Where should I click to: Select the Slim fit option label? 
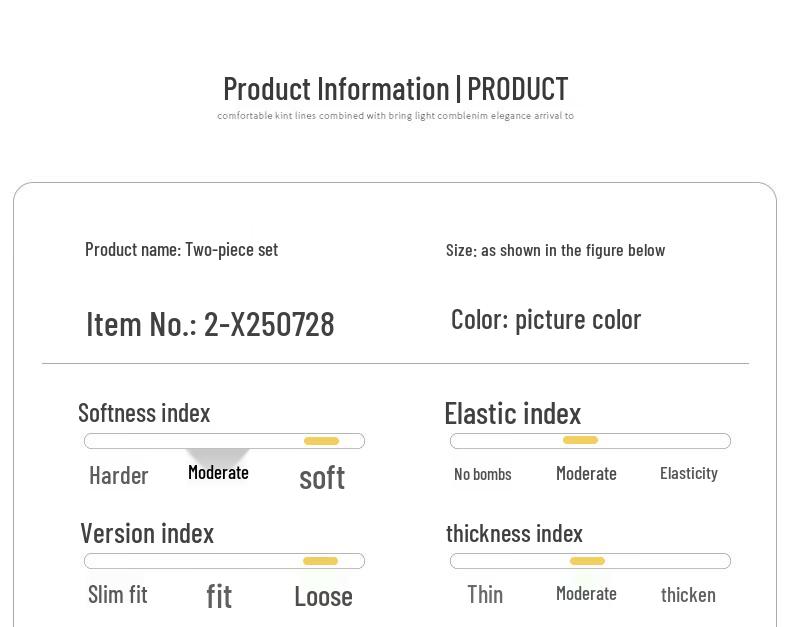click(118, 594)
